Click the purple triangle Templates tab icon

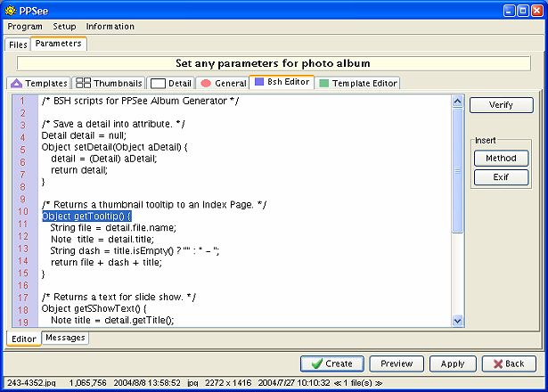pyautogui.click(x=16, y=83)
